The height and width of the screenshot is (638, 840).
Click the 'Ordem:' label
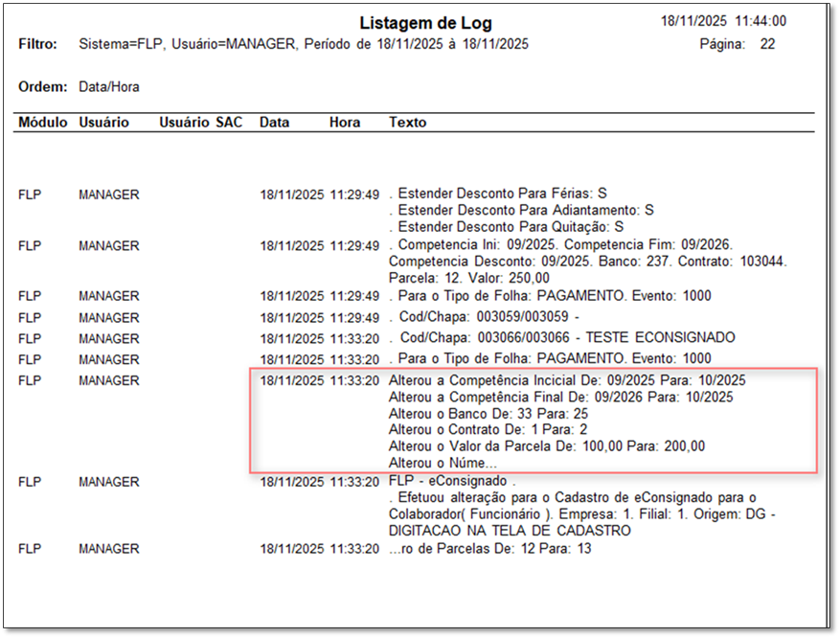point(43,87)
